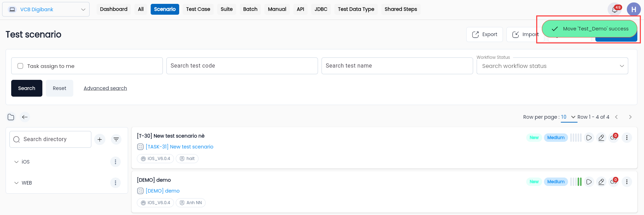644x215 pixels.
Task: Open DEMO demo link icon with badge
Action: point(614,181)
